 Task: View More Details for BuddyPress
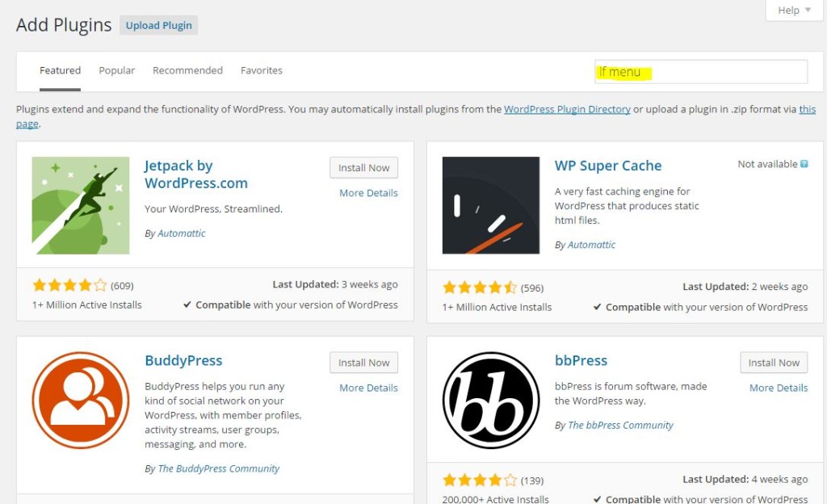click(x=368, y=388)
